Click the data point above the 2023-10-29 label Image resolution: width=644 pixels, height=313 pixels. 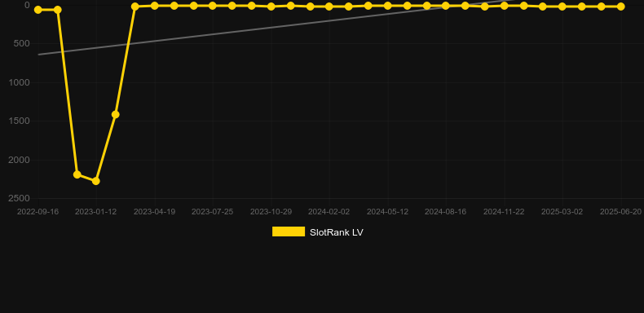(271, 7)
